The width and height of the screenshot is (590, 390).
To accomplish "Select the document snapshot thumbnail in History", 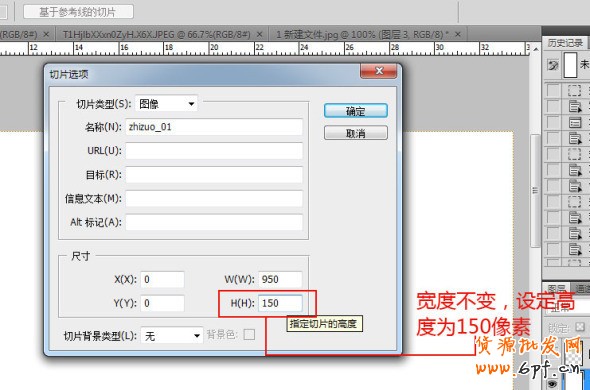I will (570, 65).
